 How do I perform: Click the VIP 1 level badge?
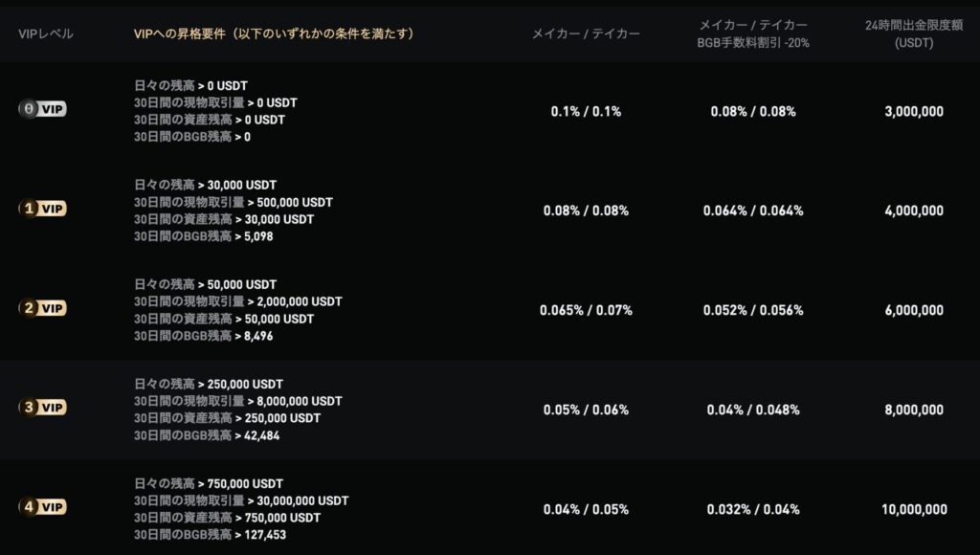point(42,210)
